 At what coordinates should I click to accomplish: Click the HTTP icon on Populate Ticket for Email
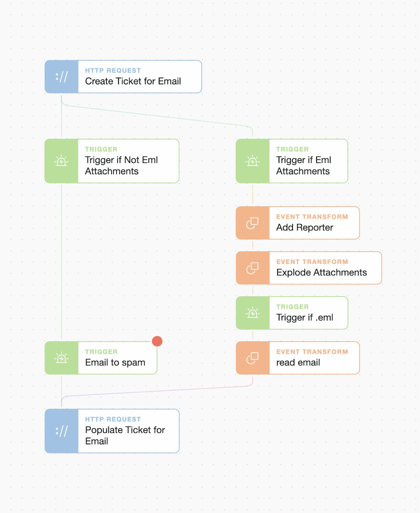(x=61, y=431)
